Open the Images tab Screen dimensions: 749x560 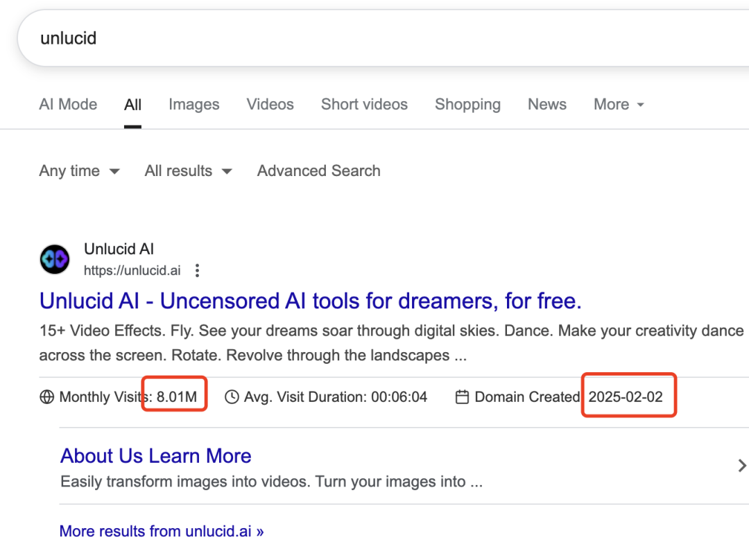pos(194,104)
